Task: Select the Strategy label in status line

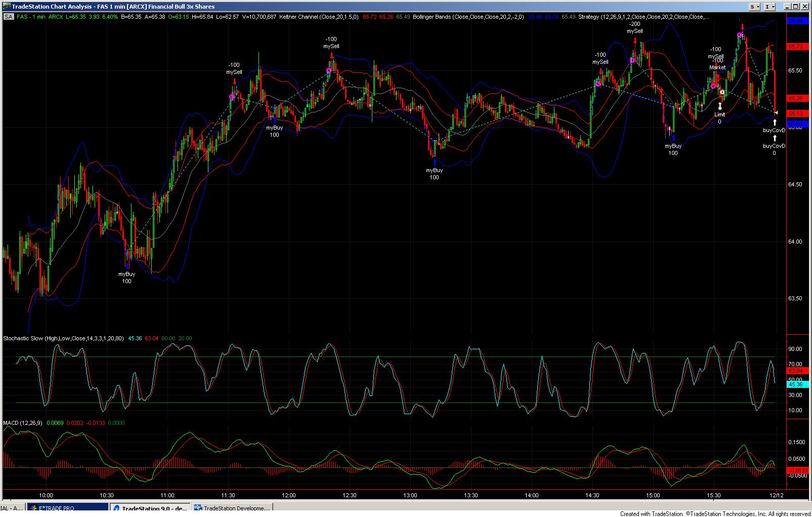Action: tap(644, 17)
